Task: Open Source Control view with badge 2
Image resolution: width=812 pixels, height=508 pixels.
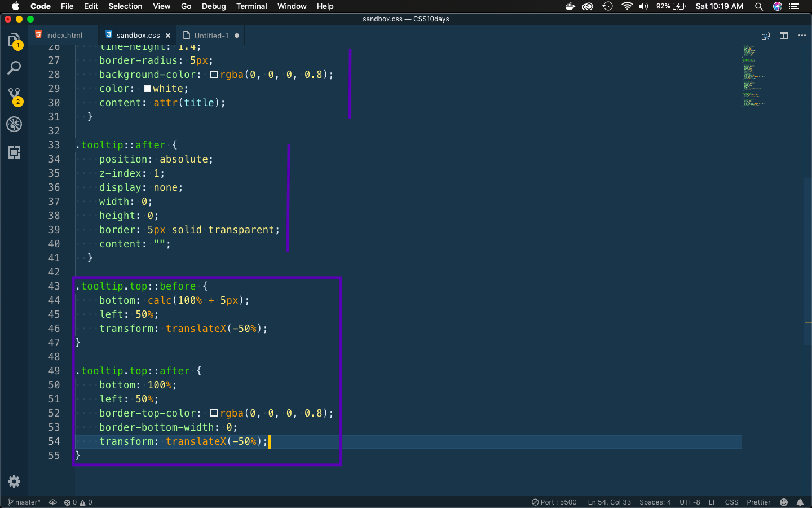Action: (x=14, y=97)
